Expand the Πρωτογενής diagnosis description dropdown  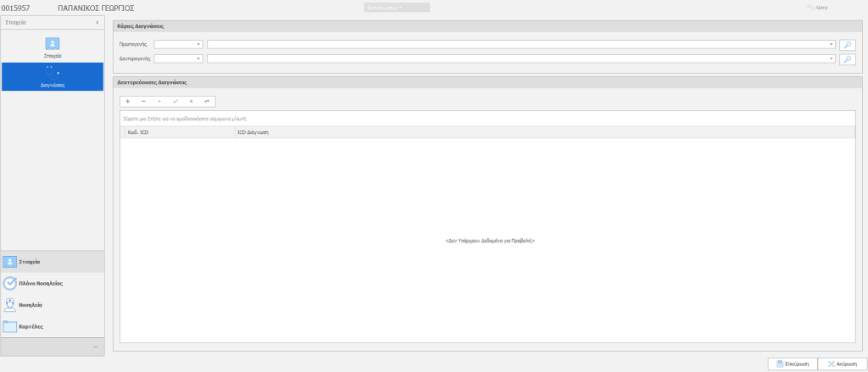832,44
